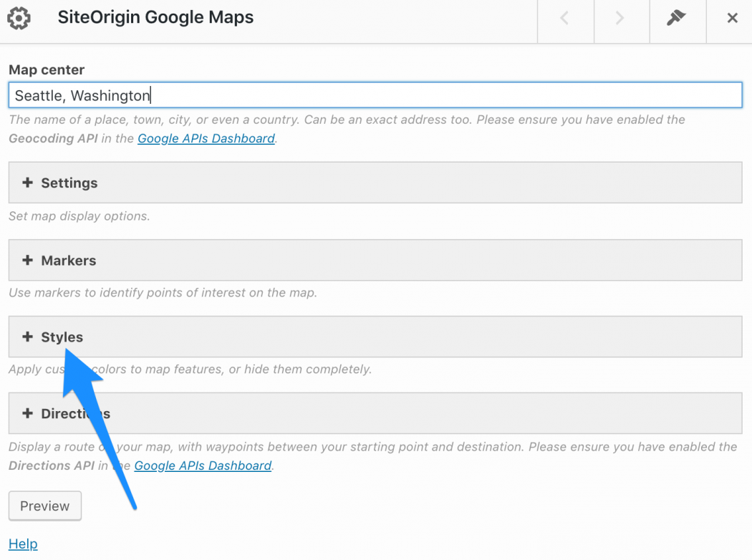
Task: Expand the Styles section
Action: tap(62, 337)
